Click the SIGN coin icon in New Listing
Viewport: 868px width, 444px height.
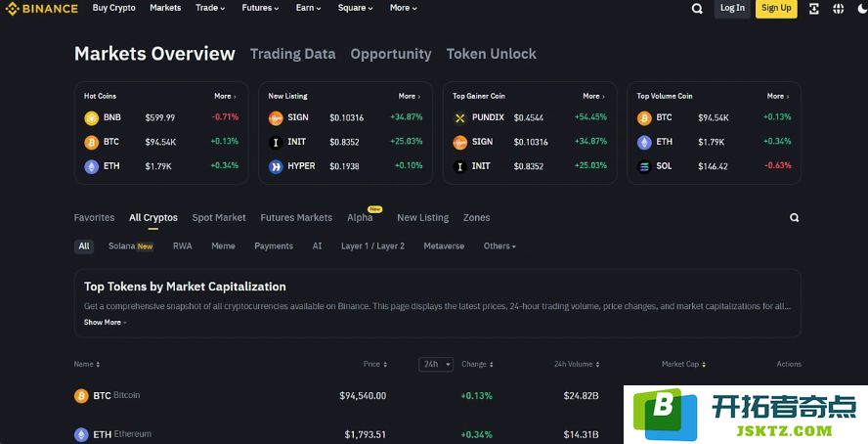276,118
